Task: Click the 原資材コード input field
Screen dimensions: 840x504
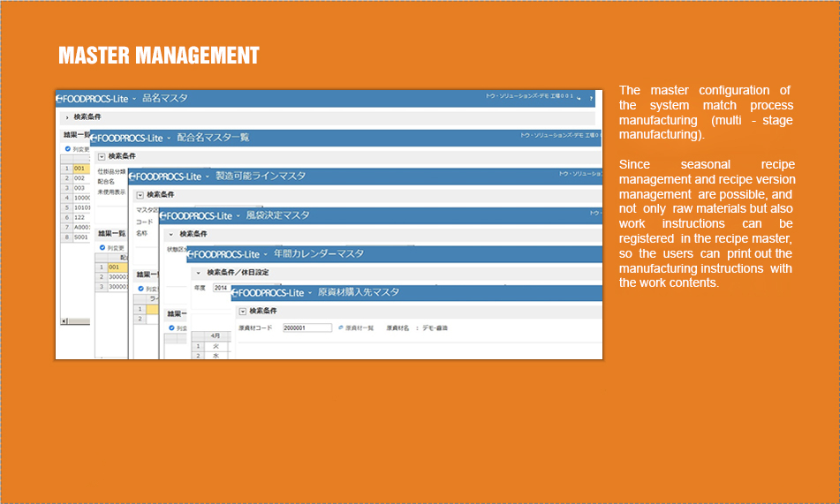Action: pyautogui.click(x=306, y=327)
